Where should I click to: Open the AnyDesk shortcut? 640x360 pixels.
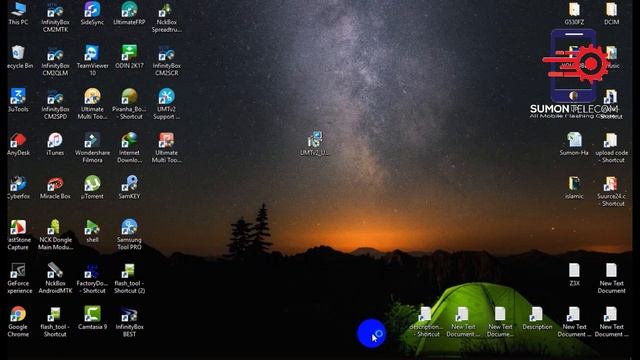coord(18,144)
